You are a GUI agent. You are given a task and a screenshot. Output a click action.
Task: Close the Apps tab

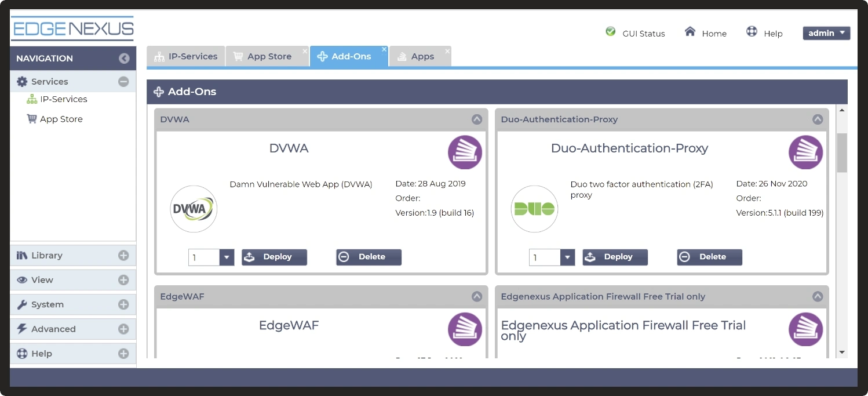click(x=447, y=51)
